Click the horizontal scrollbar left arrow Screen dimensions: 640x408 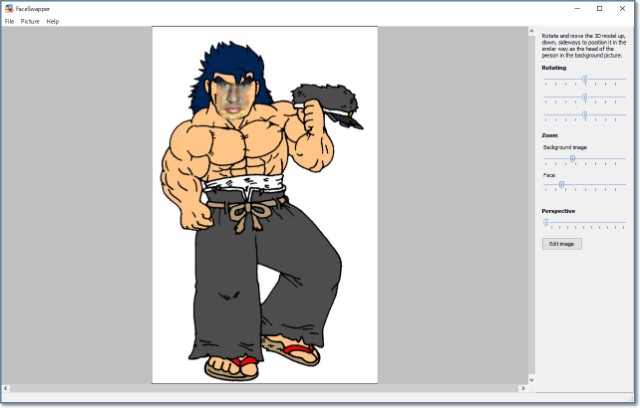(7, 388)
